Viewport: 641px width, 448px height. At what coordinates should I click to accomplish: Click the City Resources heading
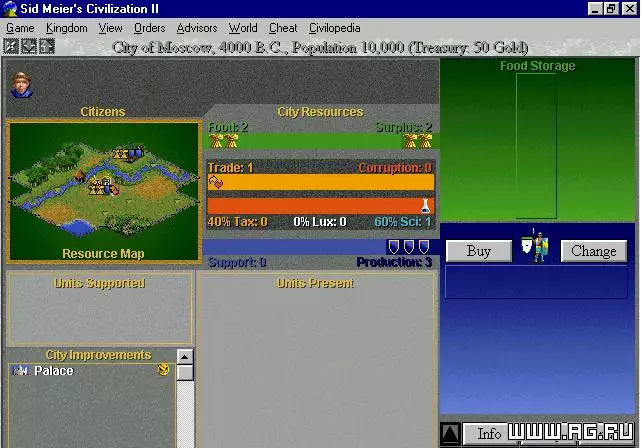[320, 112]
